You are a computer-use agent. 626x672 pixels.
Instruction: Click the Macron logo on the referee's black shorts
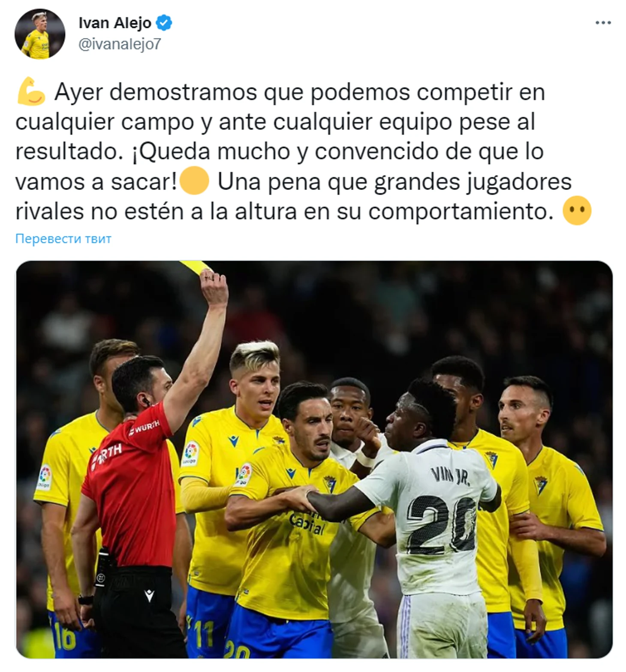point(149,595)
